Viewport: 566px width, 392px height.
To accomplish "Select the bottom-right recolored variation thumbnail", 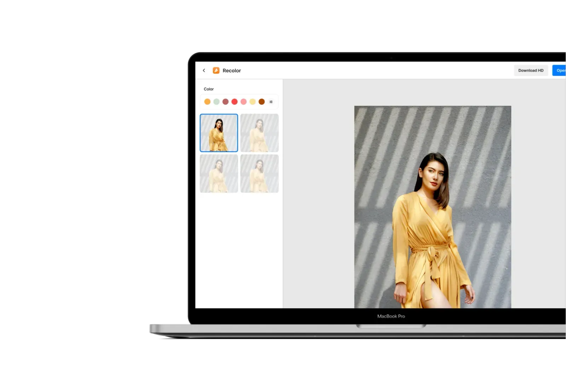I will click(x=259, y=173).
